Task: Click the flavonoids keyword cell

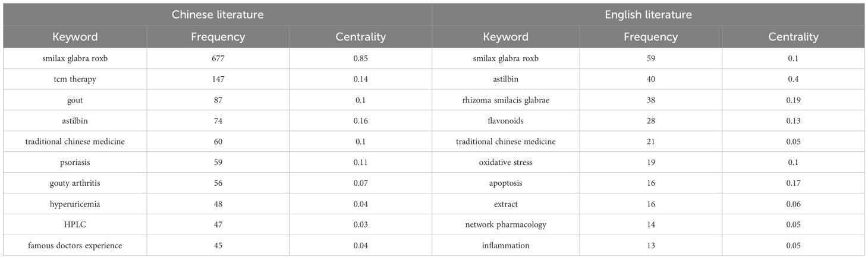Action: 505,121
